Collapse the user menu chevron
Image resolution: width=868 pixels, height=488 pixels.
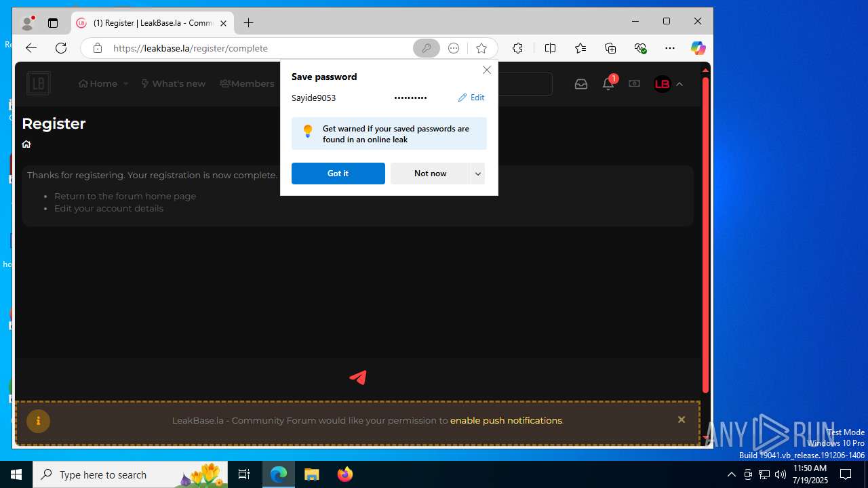679,84
